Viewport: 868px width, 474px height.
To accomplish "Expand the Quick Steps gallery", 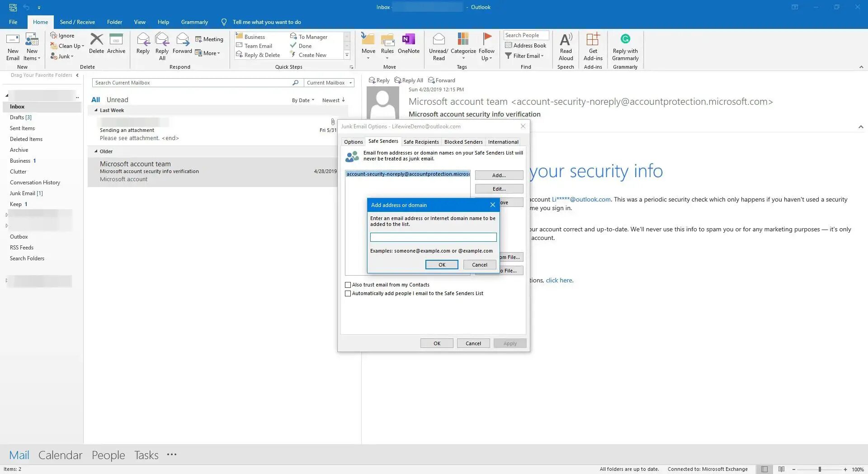I will click(x=347, y=55).
